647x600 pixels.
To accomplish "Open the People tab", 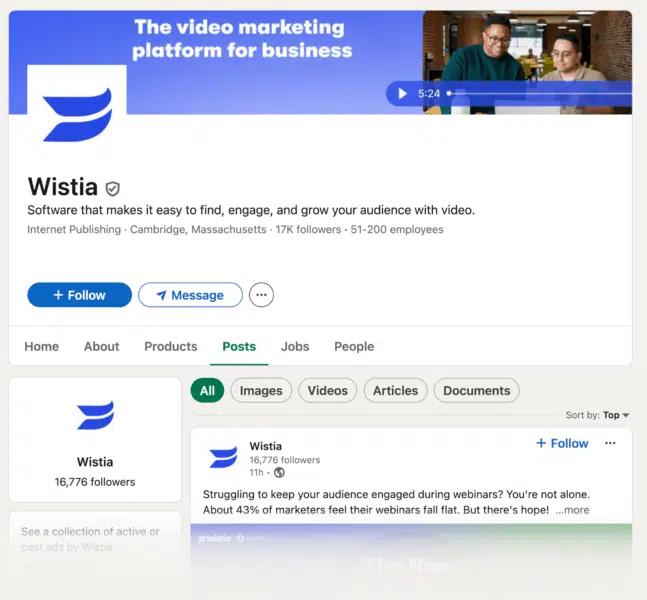I will click(x=354, y=346).
